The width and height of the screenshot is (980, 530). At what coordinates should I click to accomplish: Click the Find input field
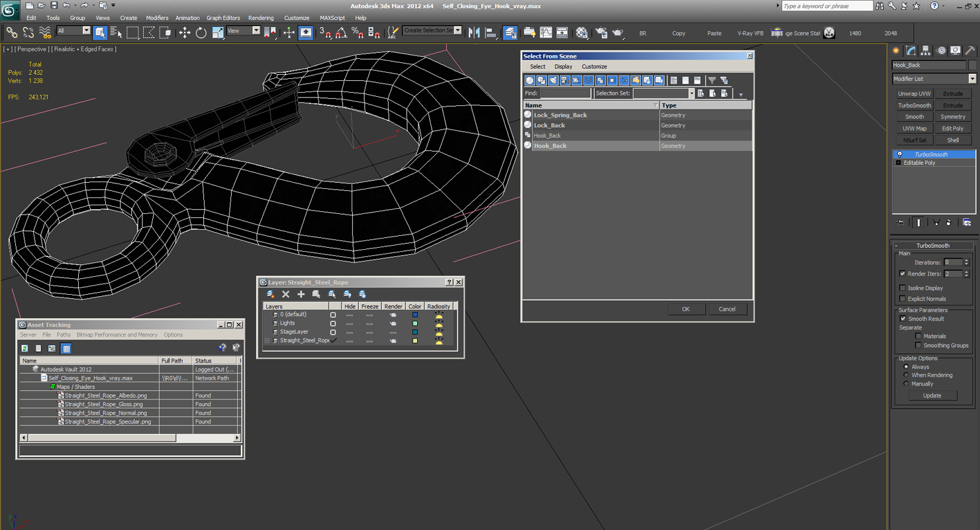(x=565, y=93)
